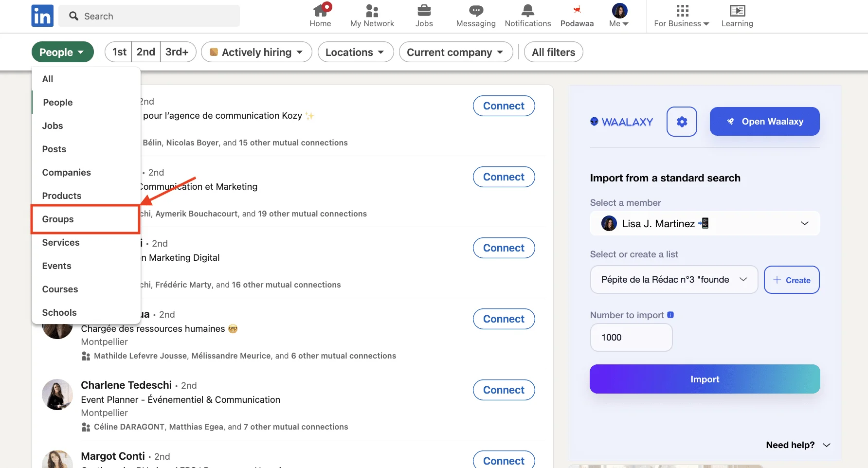The width and height of the screenshot is (868, 468).
Task: Expand the Need help? section
Action: click(798, 445)
